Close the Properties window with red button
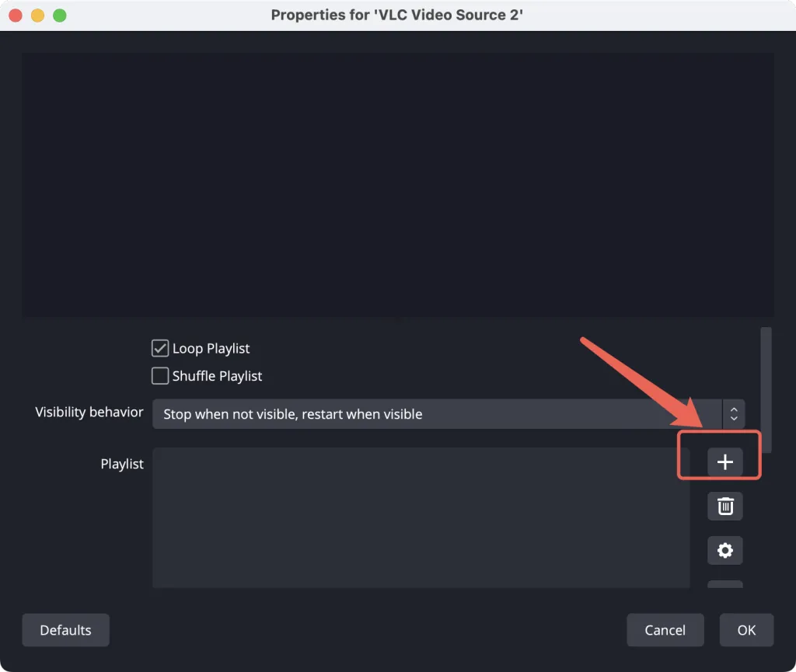Image resolution: width=796 pixels, height=672 pixels. [x=16, y=16]
